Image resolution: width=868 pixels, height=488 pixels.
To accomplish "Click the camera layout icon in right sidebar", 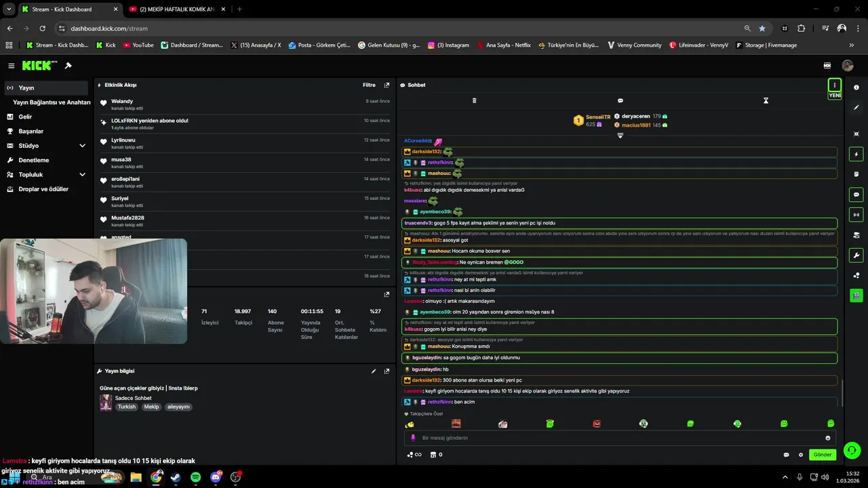I will [856, 235].
